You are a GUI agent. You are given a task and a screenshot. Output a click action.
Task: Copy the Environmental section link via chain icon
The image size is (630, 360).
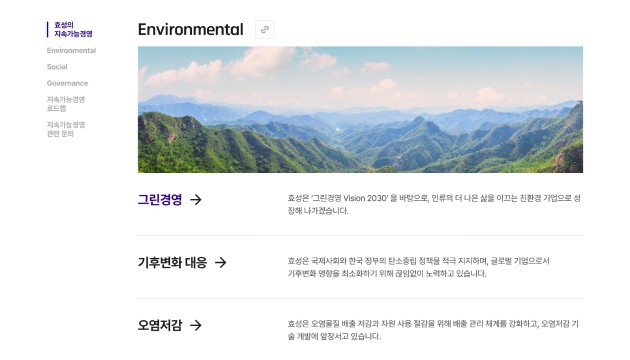pos(265,29)
